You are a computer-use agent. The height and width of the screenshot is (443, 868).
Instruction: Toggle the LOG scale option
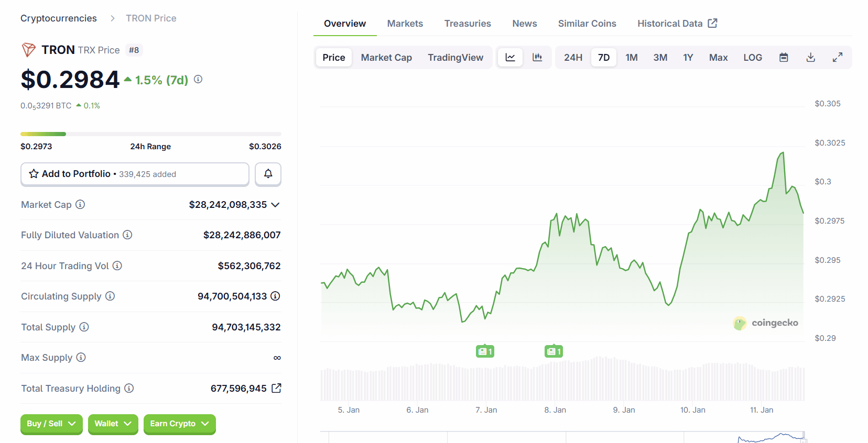(752, 58)
